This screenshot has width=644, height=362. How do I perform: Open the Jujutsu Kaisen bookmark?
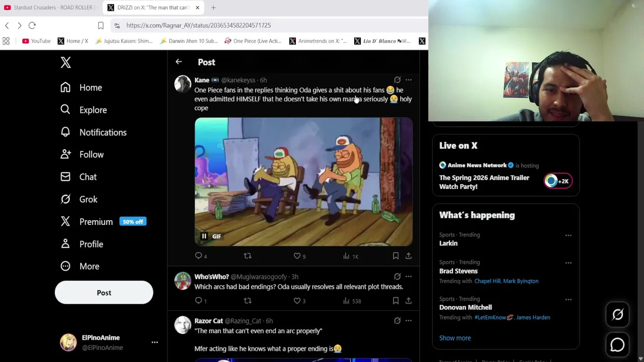tap(124, 41)
